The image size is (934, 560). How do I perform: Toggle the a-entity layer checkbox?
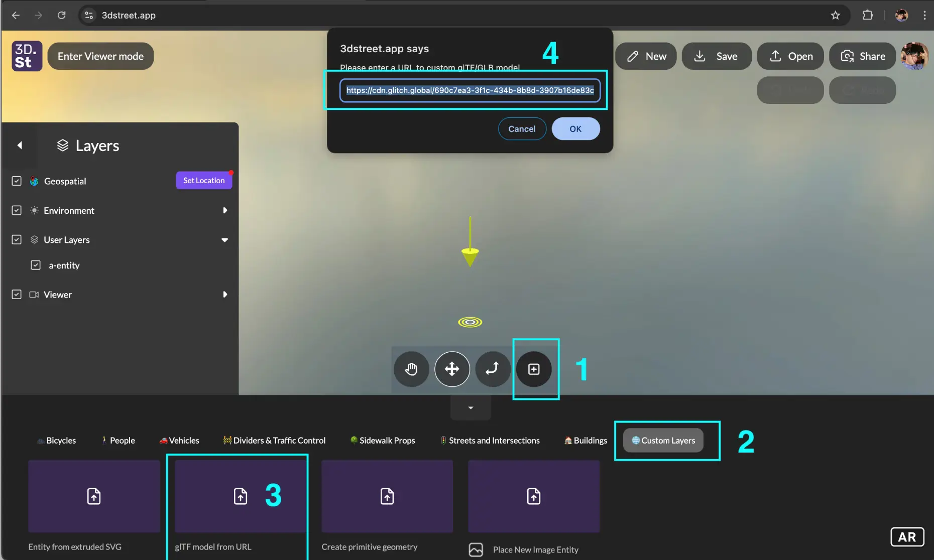point(36,265)
